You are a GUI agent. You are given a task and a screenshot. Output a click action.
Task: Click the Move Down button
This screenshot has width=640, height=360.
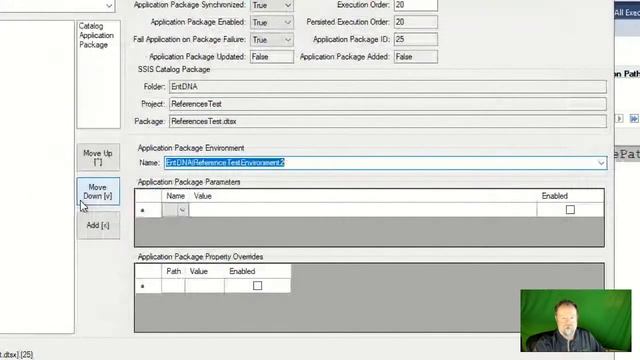pyautogui.click(x=98, y=191)
